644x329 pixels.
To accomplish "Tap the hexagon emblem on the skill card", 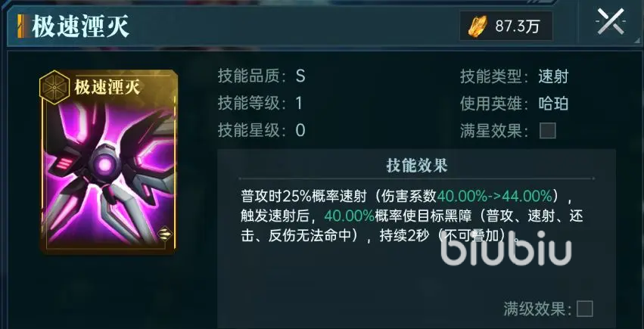I will pos(54,87).
